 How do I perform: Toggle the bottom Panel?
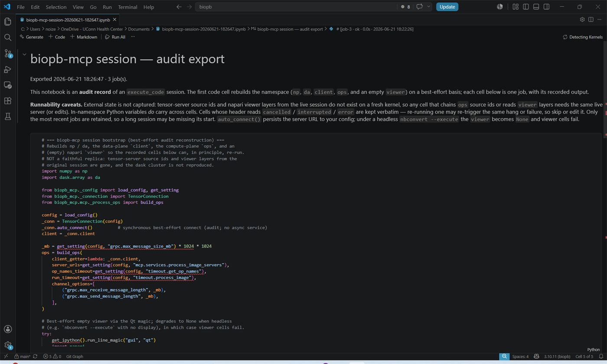tap(536, 7)
